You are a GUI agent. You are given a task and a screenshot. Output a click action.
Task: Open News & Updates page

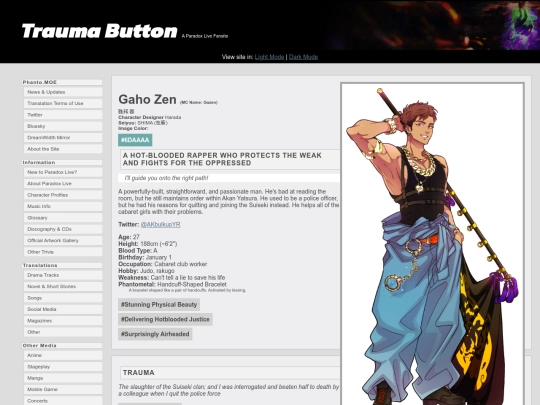click(x=63, y=92)
